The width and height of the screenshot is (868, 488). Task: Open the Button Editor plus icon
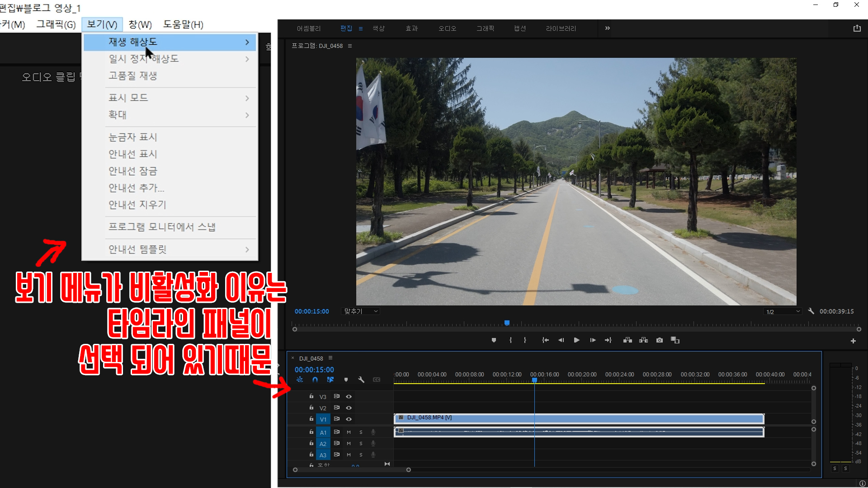coord(853,341)
